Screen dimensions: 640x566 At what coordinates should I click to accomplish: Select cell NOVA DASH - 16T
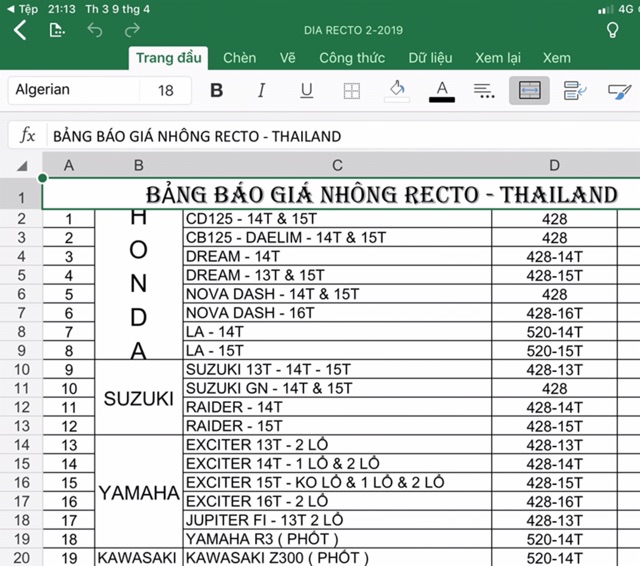(x=337, y=313)
